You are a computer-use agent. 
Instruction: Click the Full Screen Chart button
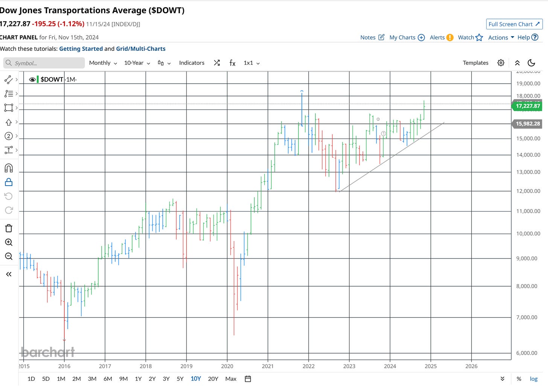point(514,24)
